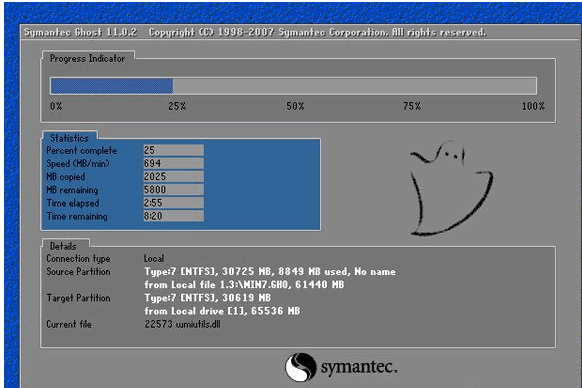
Task: Click the symantec wordmark text
Action: pyautogui.click(x=359, y=367)
